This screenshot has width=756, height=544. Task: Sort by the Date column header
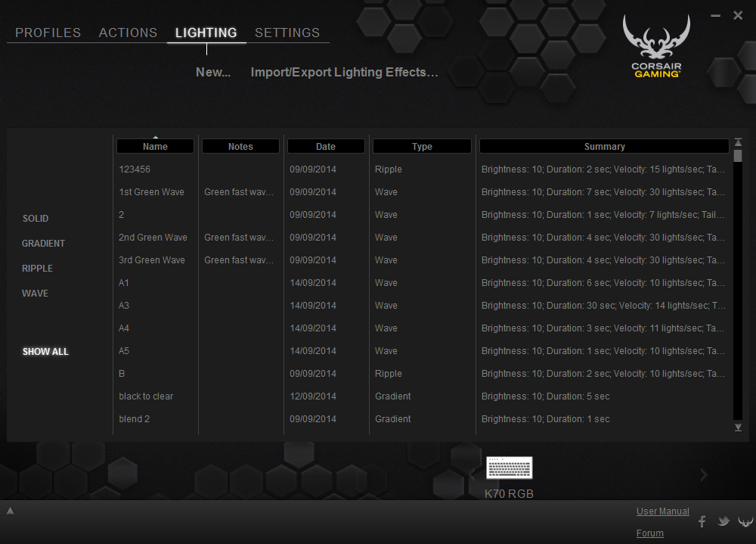(325, 146)
